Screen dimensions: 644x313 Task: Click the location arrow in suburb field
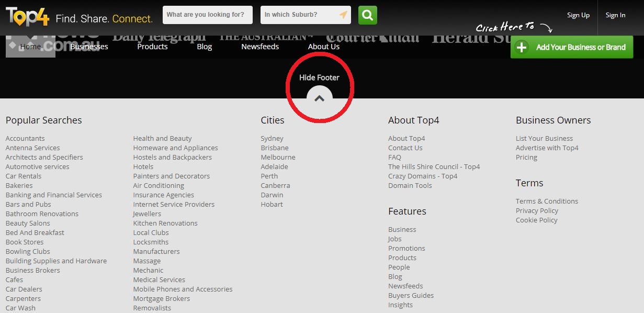coord(343,15)
